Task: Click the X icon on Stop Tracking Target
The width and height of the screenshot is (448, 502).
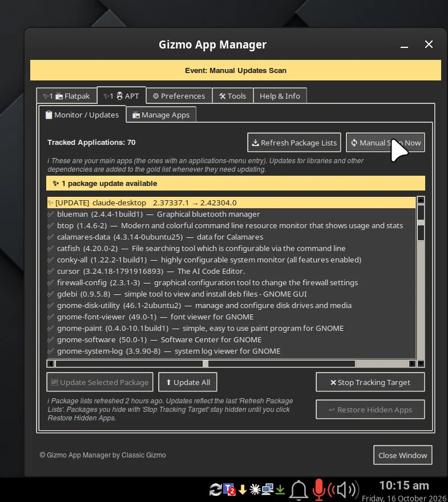Action: coord(333,382)
